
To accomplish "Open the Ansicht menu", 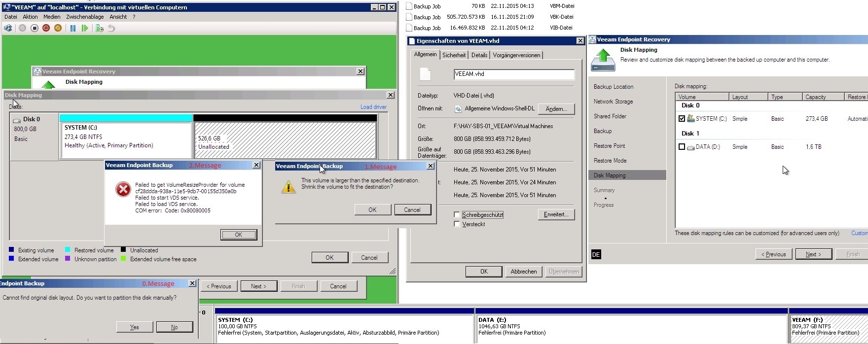I will coord(118,17).
